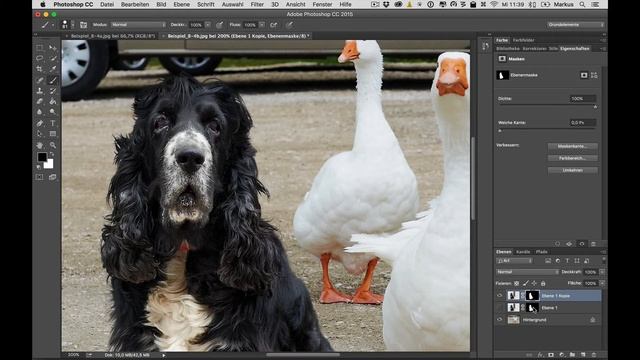Open the Ebene menu
640x360 pixels.
coord(181,4)
